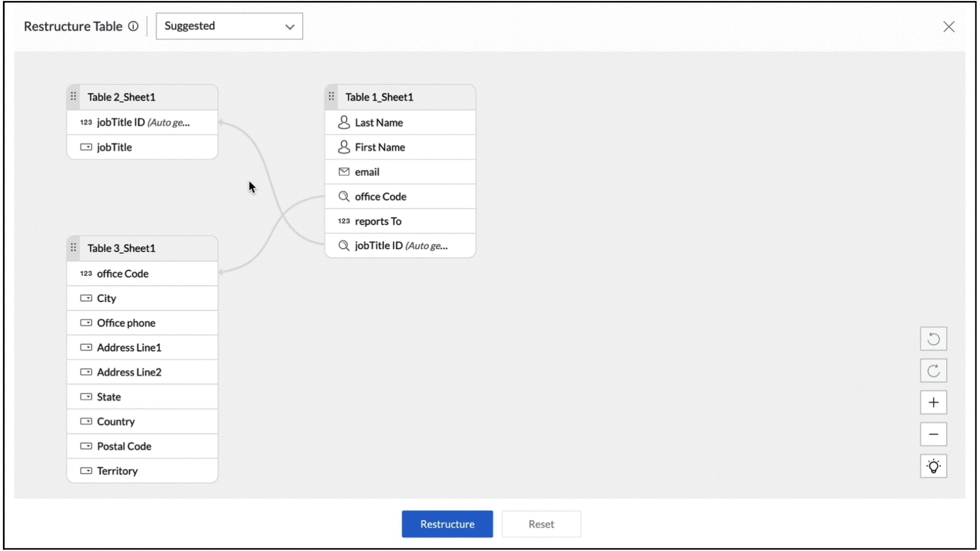The image size is (980, 551).
Task: Click the lightbulb suggestion icon
Action: (x=933, y=466)
